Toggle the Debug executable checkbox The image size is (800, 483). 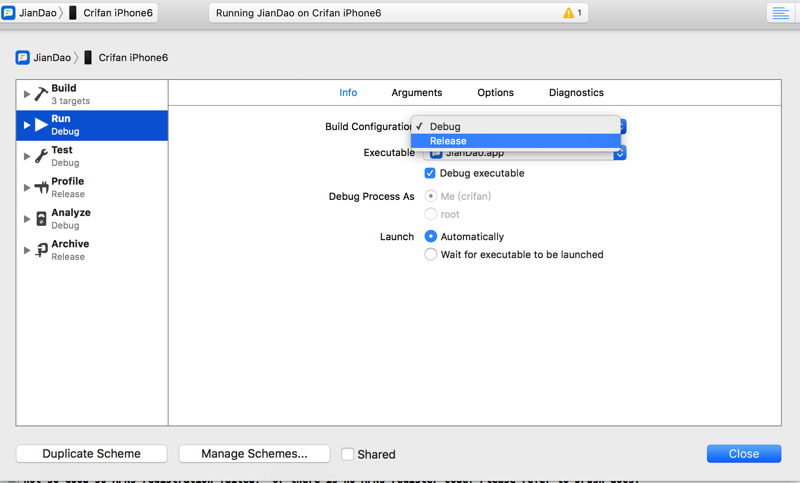pyautogui.click(x=430, y=173)
